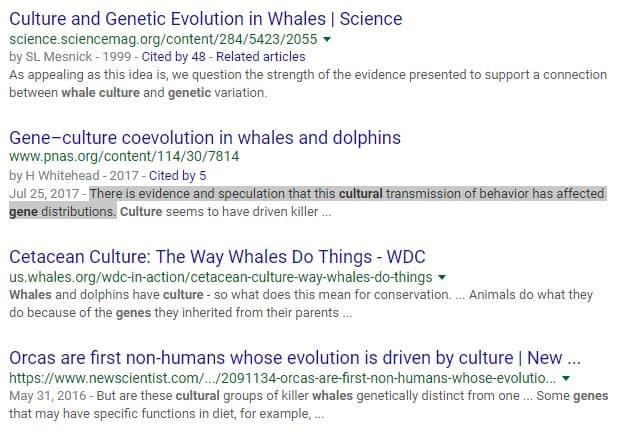Click the www.newscientist.com URL line
Viewport: 629px width, 435px height.
(280, 378)
